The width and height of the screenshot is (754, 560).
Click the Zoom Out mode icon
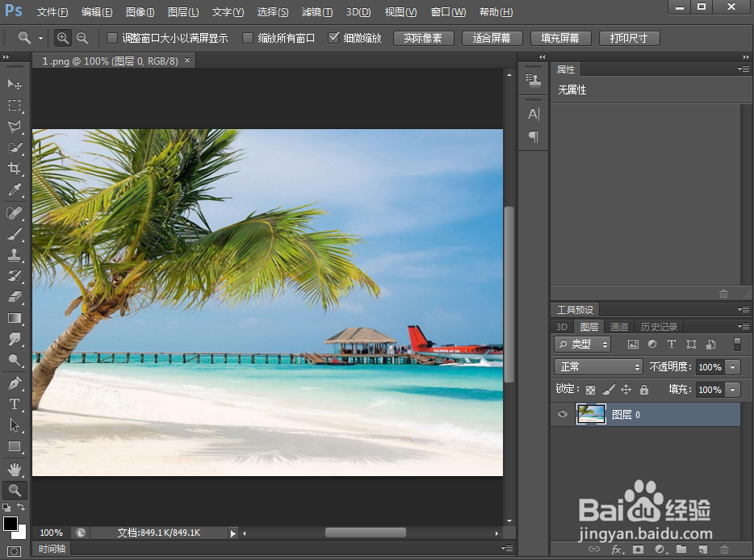[x=82, y=38]
